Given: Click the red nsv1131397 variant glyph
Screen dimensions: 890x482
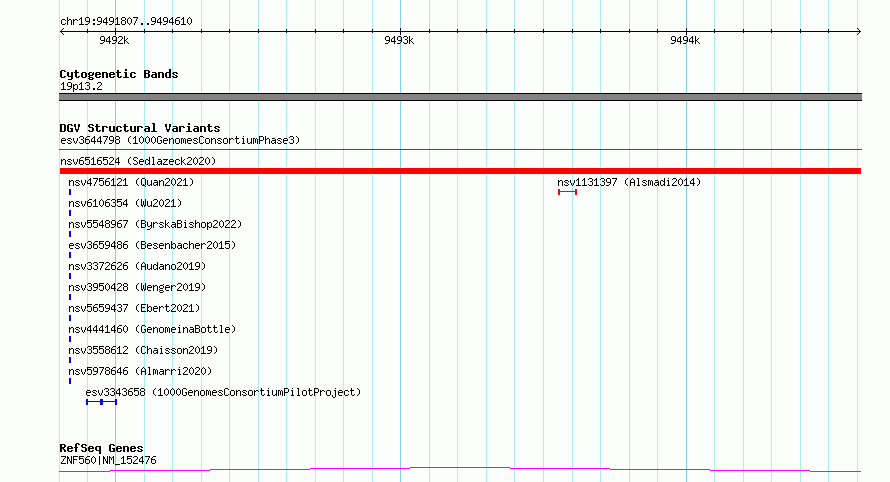Looking at the screenshot, I should click(568, 192).
